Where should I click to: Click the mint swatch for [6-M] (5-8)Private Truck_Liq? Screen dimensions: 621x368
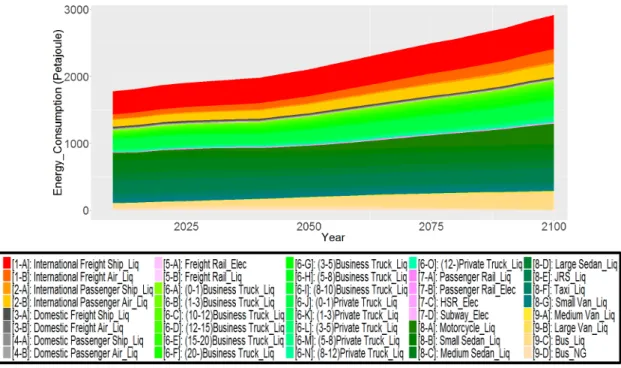point(290,340)
